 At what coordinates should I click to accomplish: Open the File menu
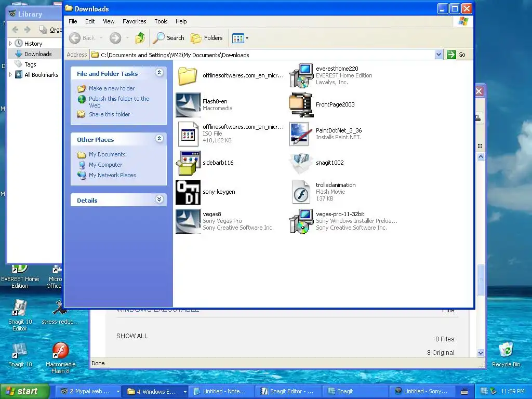[x=73, y=21]
